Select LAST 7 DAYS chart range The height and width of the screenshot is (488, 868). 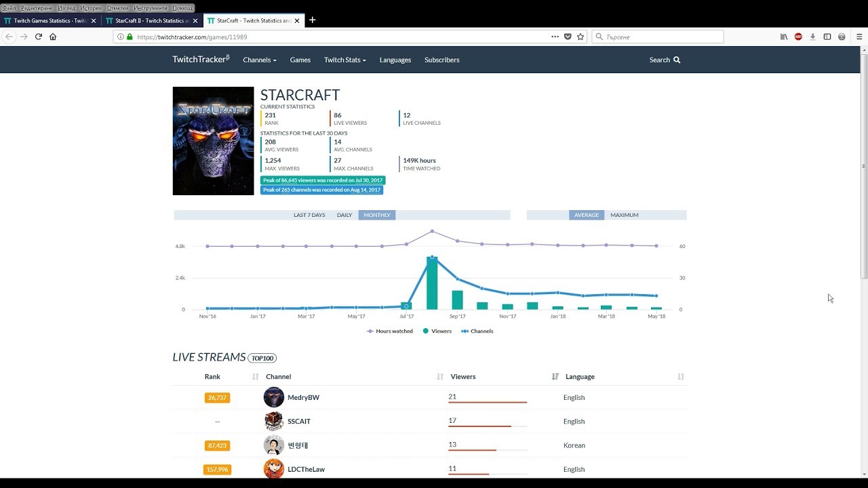pyautogui.click(x=309, y=215)
